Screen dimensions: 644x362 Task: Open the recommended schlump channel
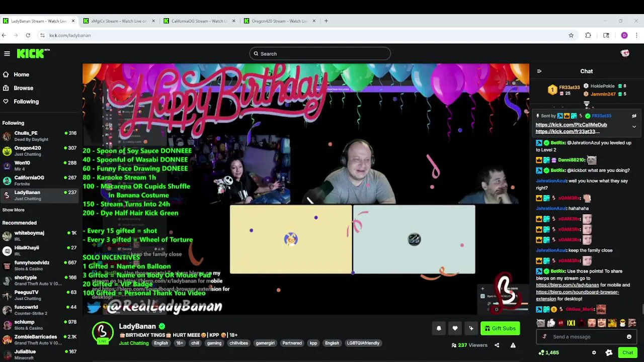point(39,325)
